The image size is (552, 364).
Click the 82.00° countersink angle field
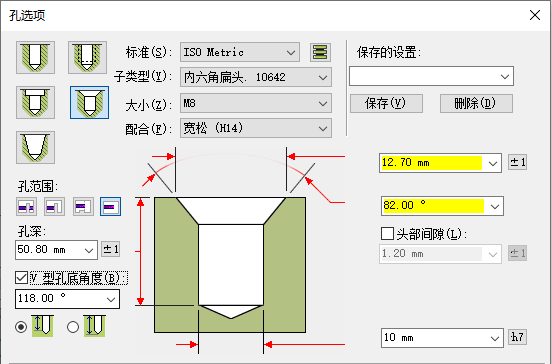point(442,206)
